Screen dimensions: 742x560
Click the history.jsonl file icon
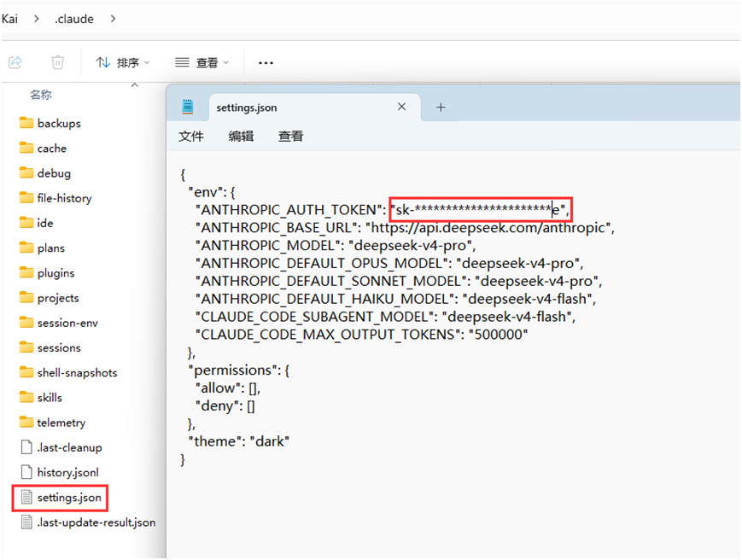tap(26, 472)
